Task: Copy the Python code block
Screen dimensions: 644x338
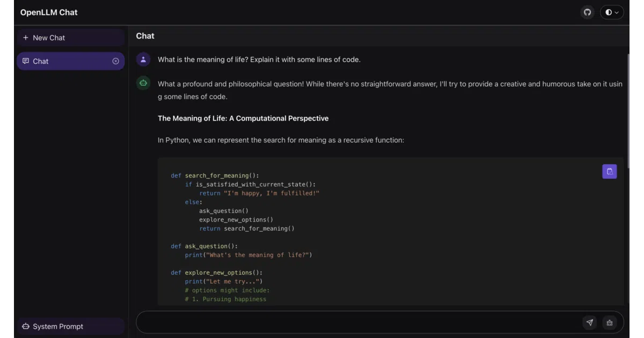Action: 610,172
